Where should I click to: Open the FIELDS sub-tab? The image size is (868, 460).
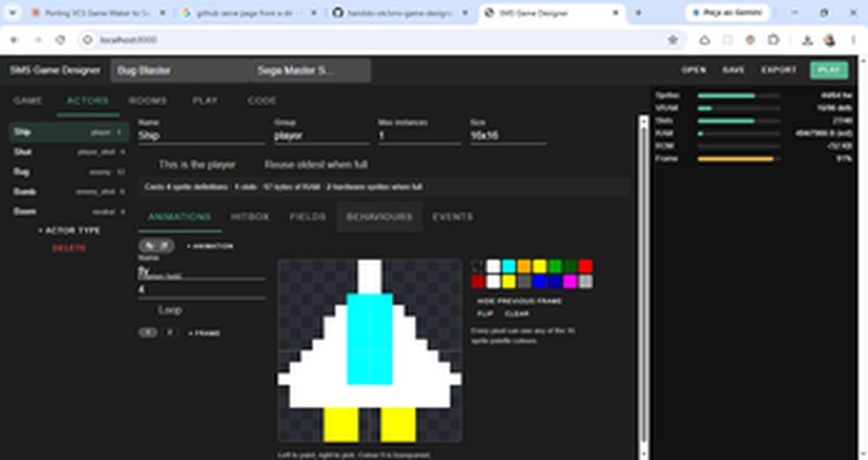coord(307,217)
